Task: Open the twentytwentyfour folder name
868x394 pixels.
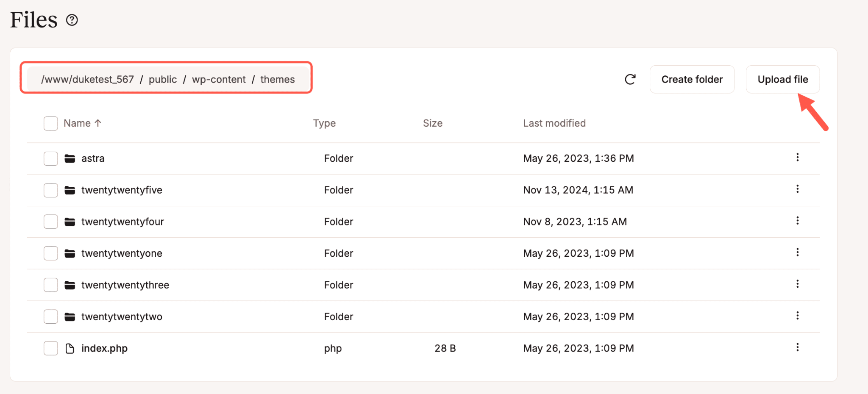Action: tap(122, 222)
